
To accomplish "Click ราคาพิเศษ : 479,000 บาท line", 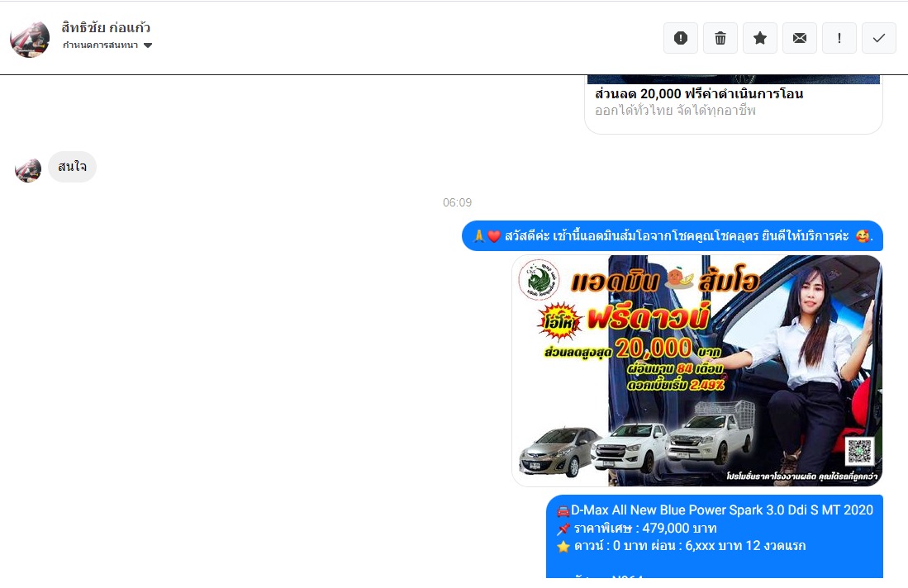I will pyautogui.click(x=637, y=528).
